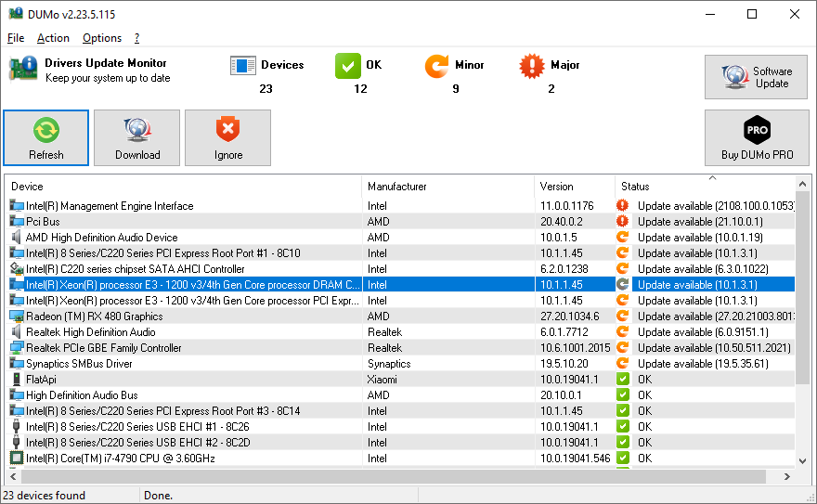Click USB icon beside USB EHCI #1 - 8C26
Screen dimensions: 817x504
(17, 426)
